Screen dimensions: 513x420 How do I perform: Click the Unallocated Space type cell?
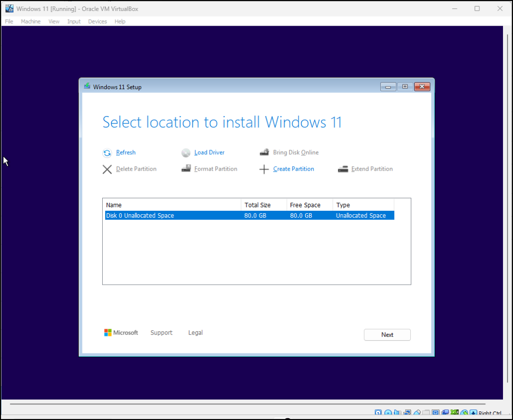pos(361,215)
